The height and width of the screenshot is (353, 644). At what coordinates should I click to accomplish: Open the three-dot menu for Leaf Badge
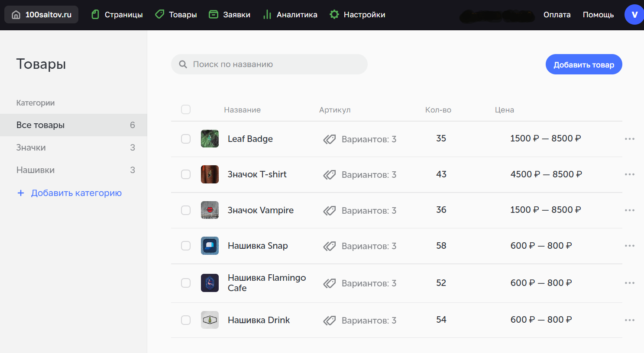coord(629,139)
